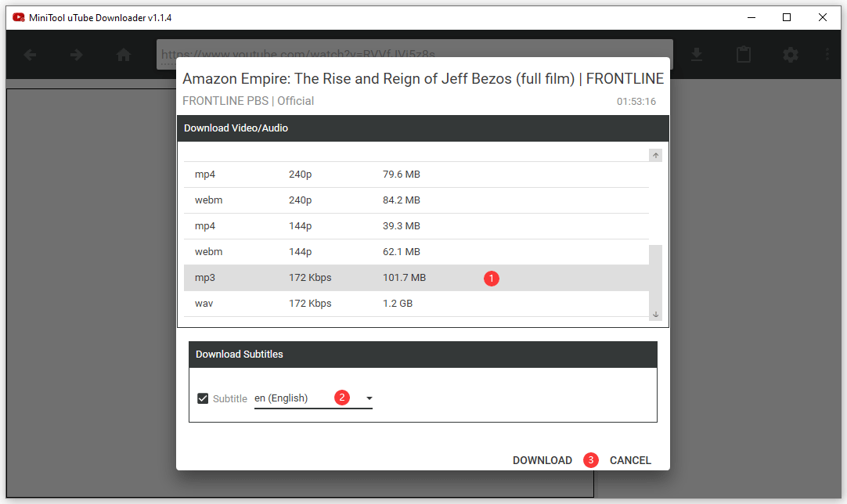Click the toolbar download arrow icon
The height and width of the screenshot is (504, 847).
point(697,55)
